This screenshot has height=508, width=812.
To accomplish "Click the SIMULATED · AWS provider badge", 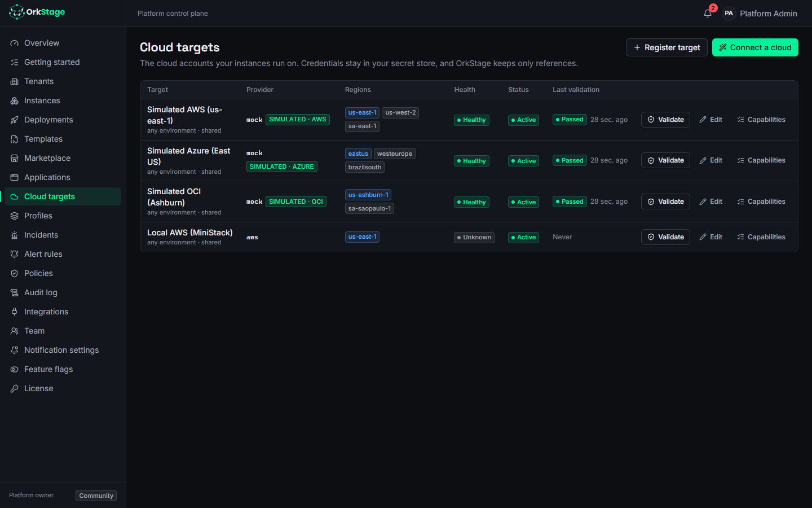I will coord(298,120).
